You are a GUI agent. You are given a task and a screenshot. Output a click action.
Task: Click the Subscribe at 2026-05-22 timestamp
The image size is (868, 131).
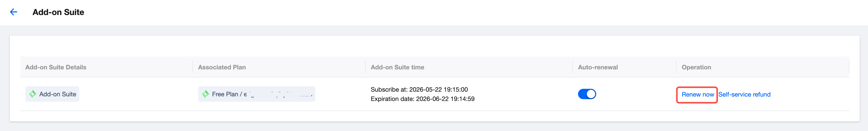point(419,90)
